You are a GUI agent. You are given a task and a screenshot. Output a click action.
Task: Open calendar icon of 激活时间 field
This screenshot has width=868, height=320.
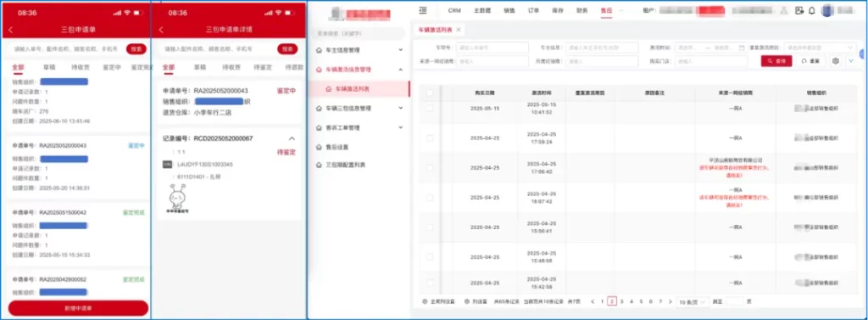tap(742, 48)
